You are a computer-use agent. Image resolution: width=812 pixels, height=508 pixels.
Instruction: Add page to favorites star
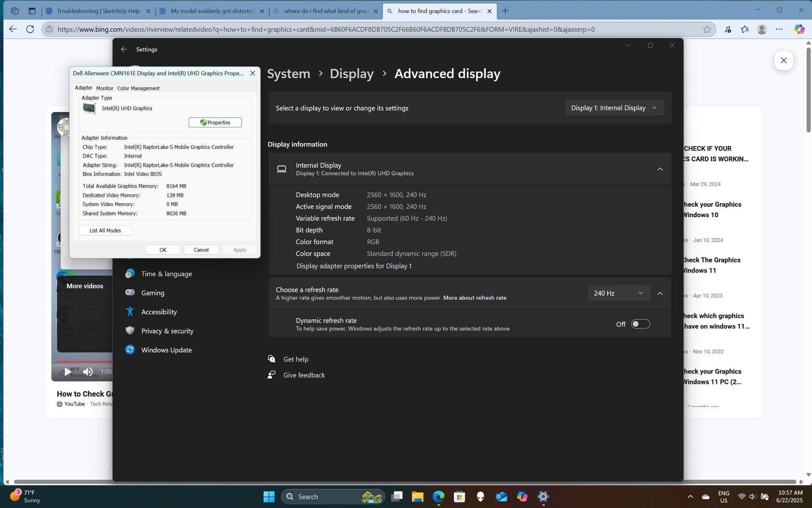[707, 29]
